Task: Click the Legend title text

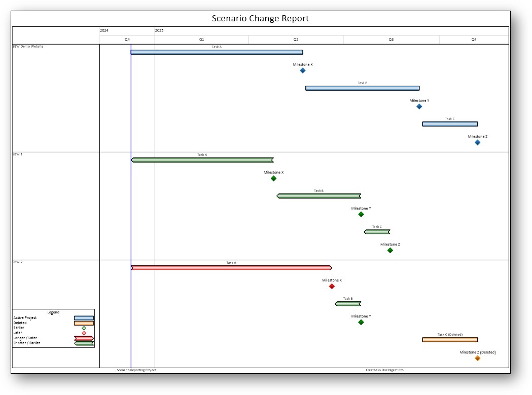Action: point(53,312)
